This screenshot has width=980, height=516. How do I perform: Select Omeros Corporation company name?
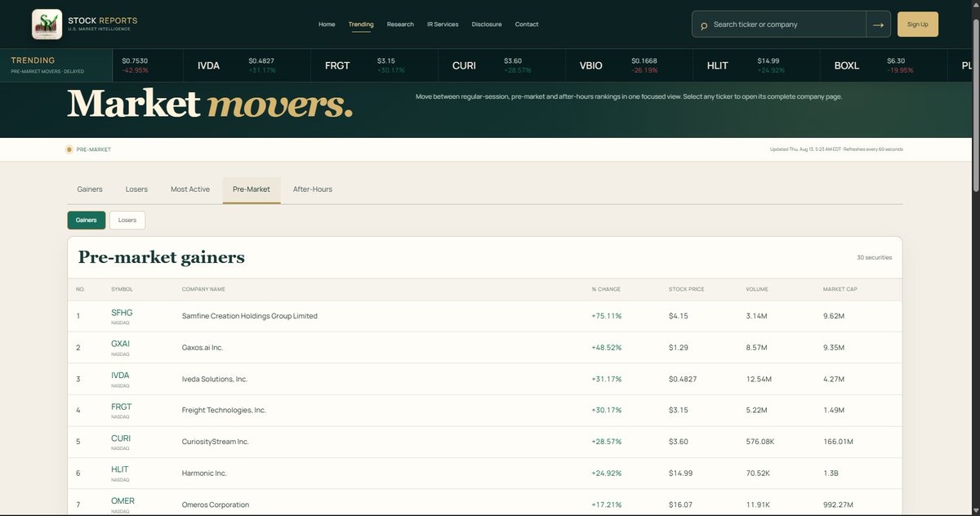215,505
